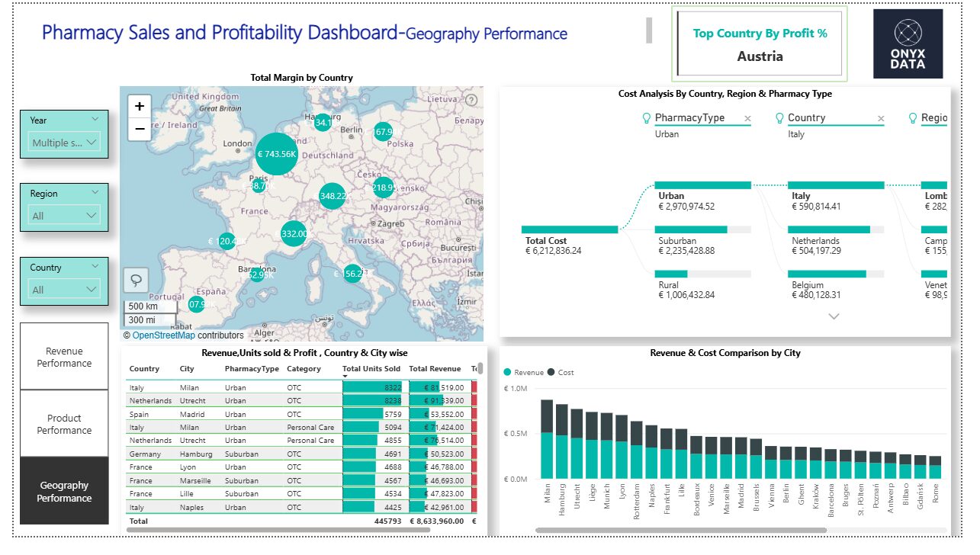Toggle the Revenue legend item
Viewport: 980px width, 555px height.
pyautogui.click(x=523, y=373)
